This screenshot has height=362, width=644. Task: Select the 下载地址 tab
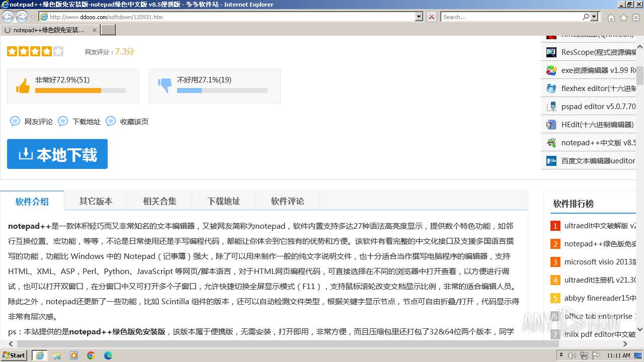point(223,201)
